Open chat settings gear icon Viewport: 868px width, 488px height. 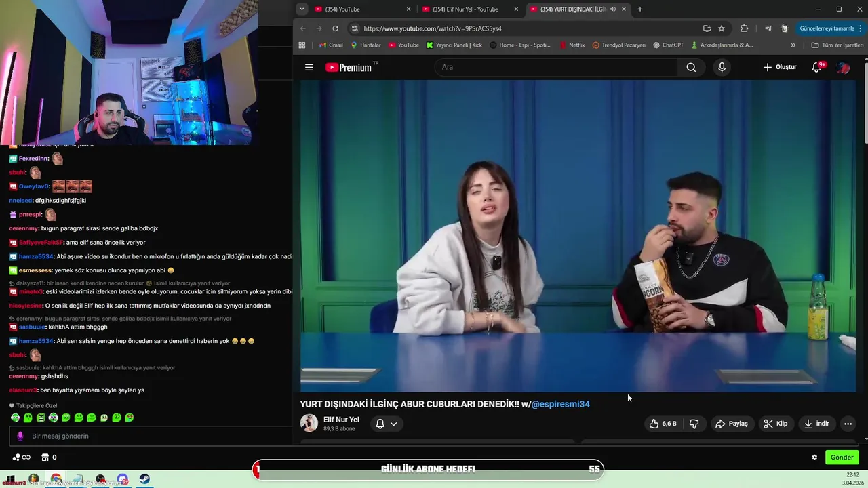pyautogui.click(x=814, y=457)
